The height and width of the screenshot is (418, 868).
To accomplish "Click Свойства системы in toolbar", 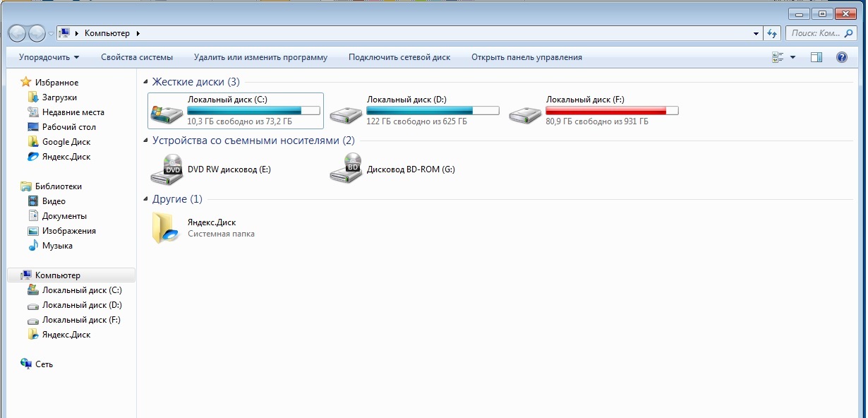I will 136,57.
